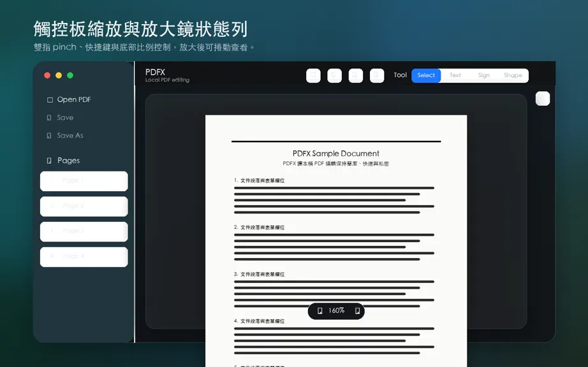Click the document section 1 heading
The width and height of the screenshot is (588, 367).
(x=259, y=180)
